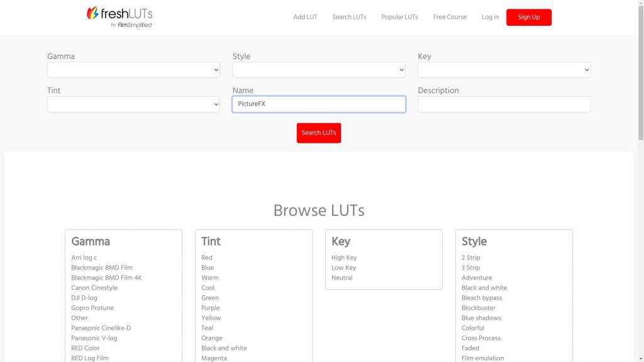Browse Adventure style LUTs
Viewport: 644px width, 362px height.
pyautogui.click(x=477, y=278)
